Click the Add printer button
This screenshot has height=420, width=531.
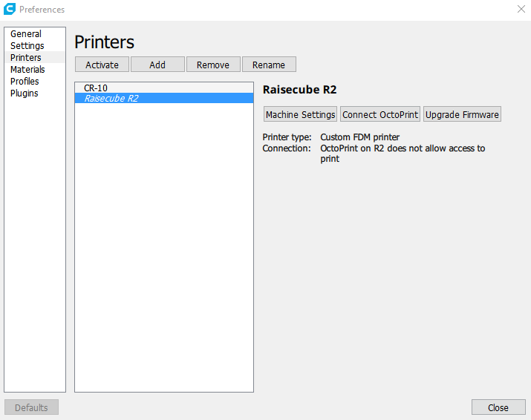click(157, 65)
